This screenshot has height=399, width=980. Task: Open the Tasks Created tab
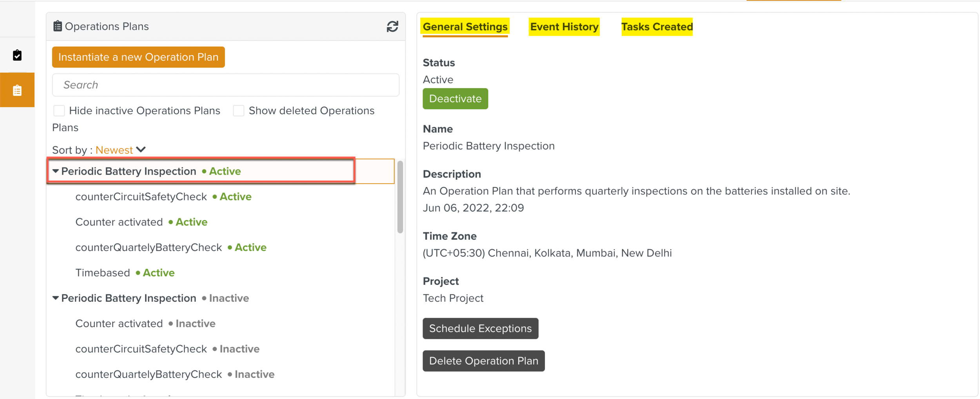point(657,27)
